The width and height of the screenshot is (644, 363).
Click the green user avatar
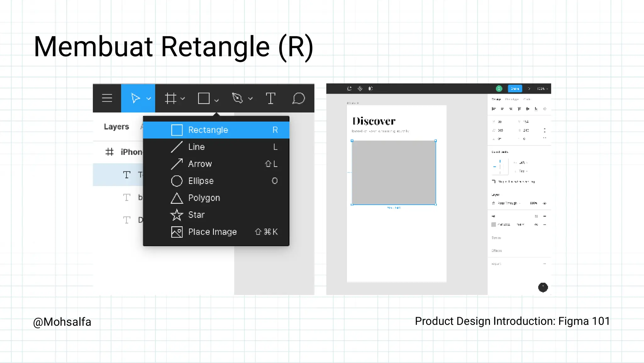pyautogui.click(x=499, y=89)
